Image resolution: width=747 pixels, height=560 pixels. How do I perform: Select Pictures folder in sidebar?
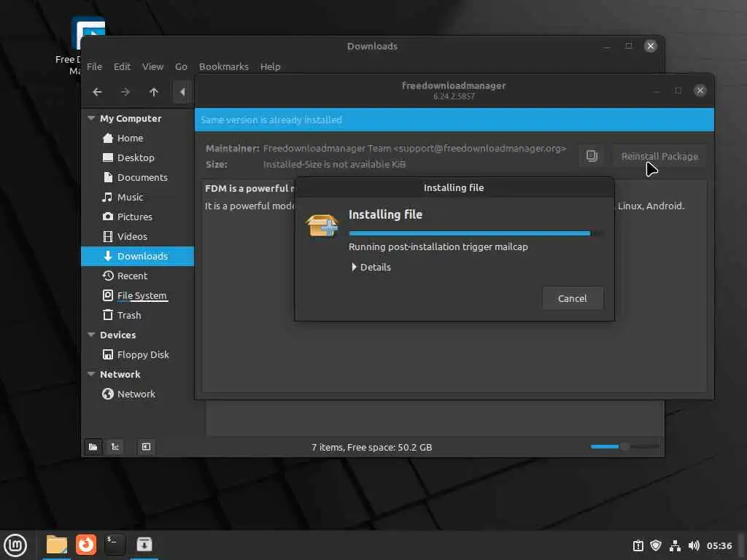[134, 217]
